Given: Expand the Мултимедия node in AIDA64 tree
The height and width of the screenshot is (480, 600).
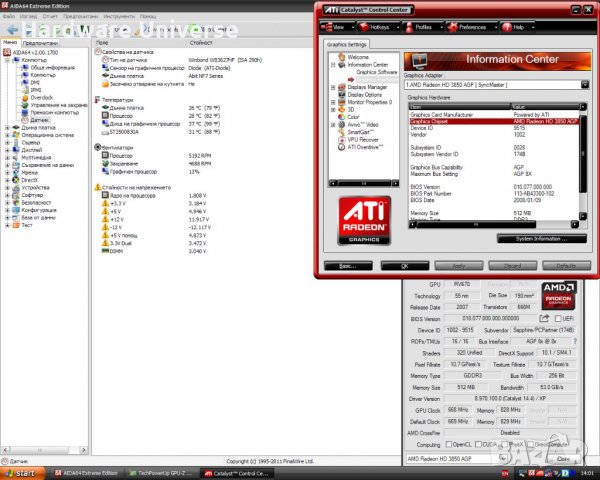Looking at the screenshot, I should (7, 157).
